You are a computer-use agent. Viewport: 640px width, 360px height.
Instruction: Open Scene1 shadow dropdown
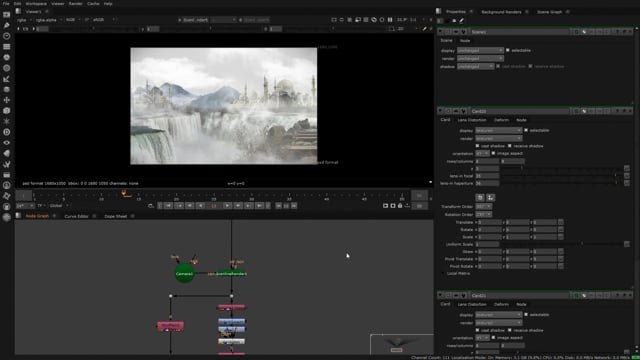[476, 66]
